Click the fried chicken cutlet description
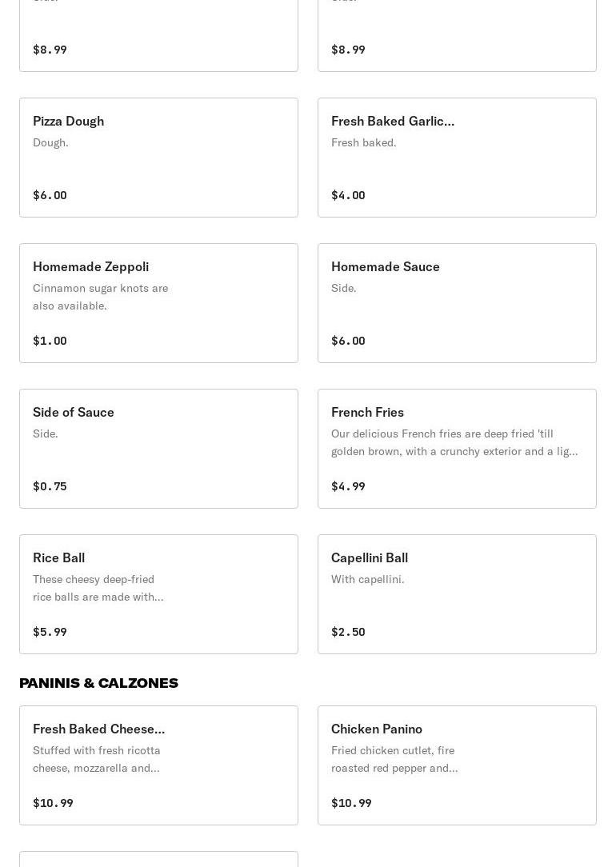 point(394,759)
